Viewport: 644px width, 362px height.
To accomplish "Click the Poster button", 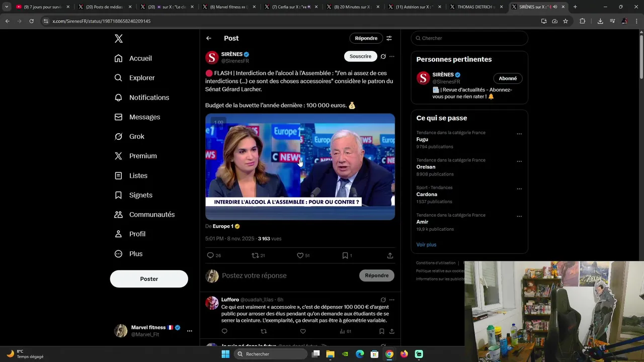I will click(x=149, y=279).
